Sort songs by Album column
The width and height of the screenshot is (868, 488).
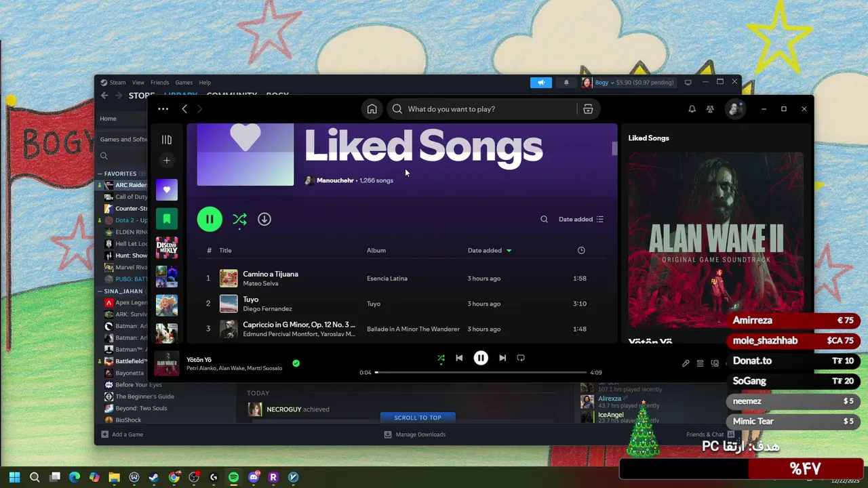coord(376,251)
